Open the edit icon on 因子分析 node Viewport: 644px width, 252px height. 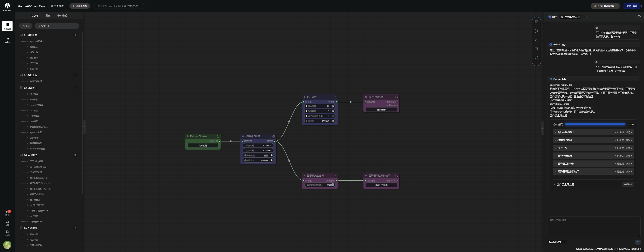coord(335,97)
